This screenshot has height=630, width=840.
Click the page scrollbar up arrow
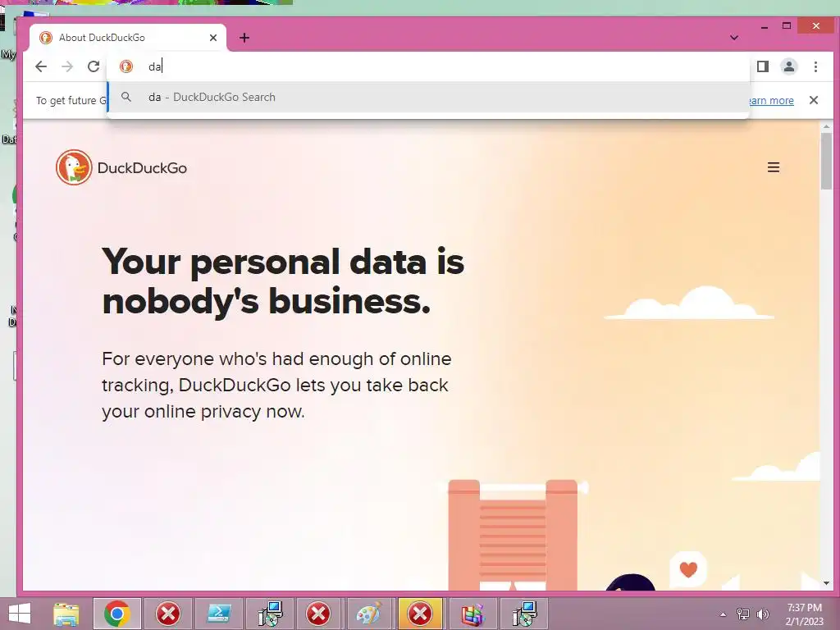click(x=826, y=126)
